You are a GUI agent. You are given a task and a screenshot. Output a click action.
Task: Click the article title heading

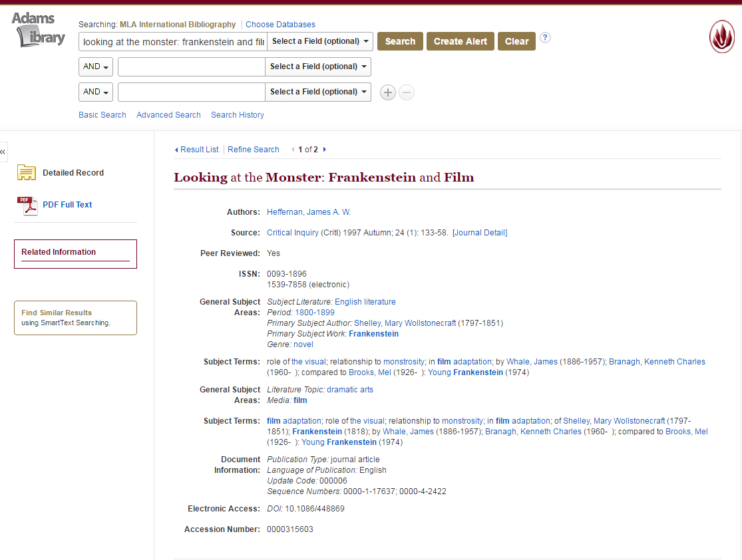pos(323,178)
